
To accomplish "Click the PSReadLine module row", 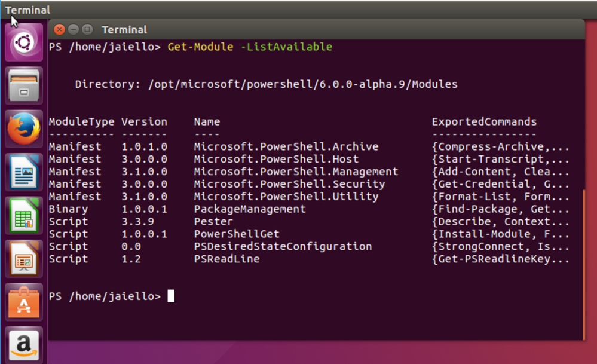I will (x=309, y=259).
